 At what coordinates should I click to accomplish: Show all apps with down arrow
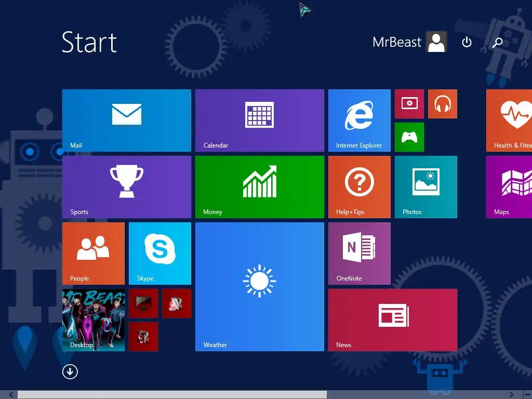pyautogui.click(x=70, y=372)
